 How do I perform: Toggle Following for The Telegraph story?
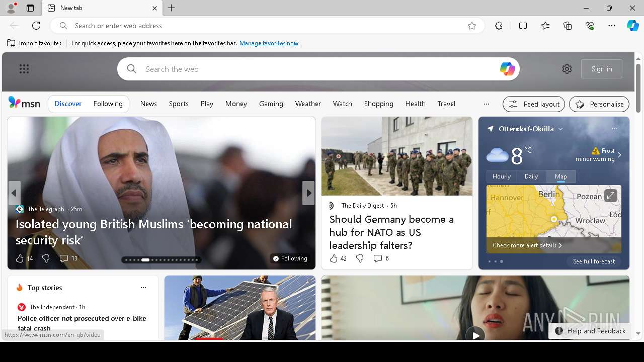pos(290,258)
